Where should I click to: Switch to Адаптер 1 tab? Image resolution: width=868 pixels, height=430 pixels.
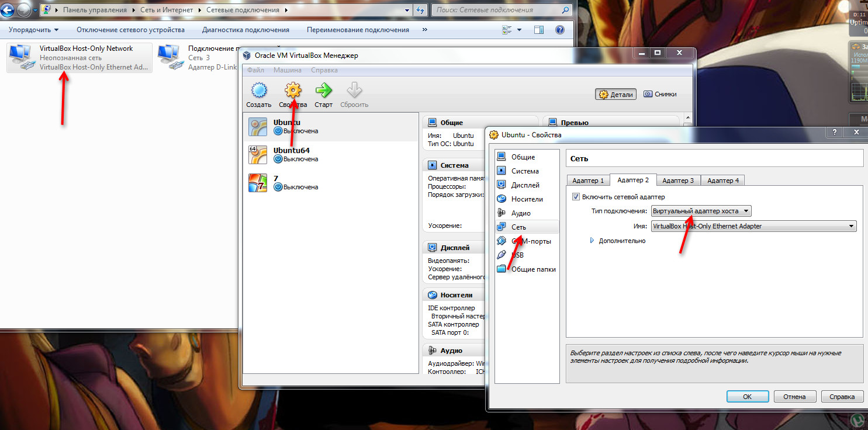tap(588, 181)
